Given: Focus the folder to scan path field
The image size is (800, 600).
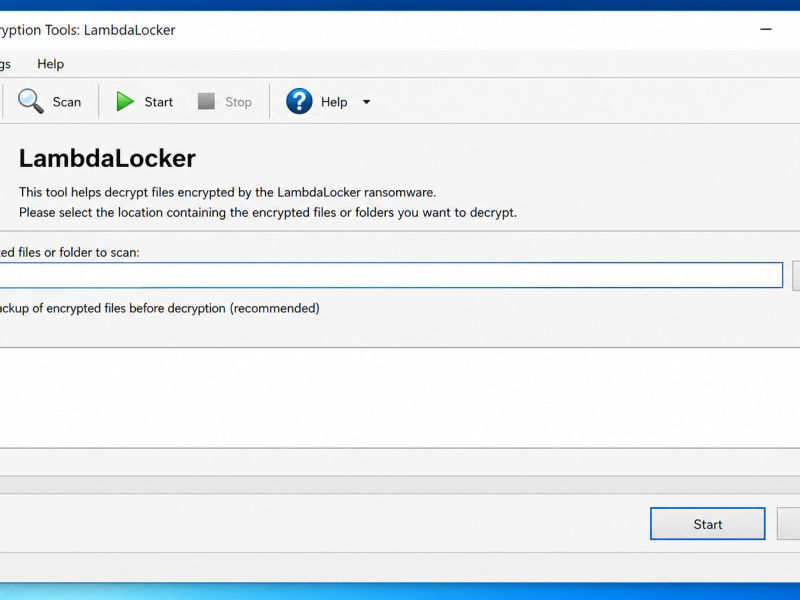Looking at the screenshot, I should [x=391, y=276].
